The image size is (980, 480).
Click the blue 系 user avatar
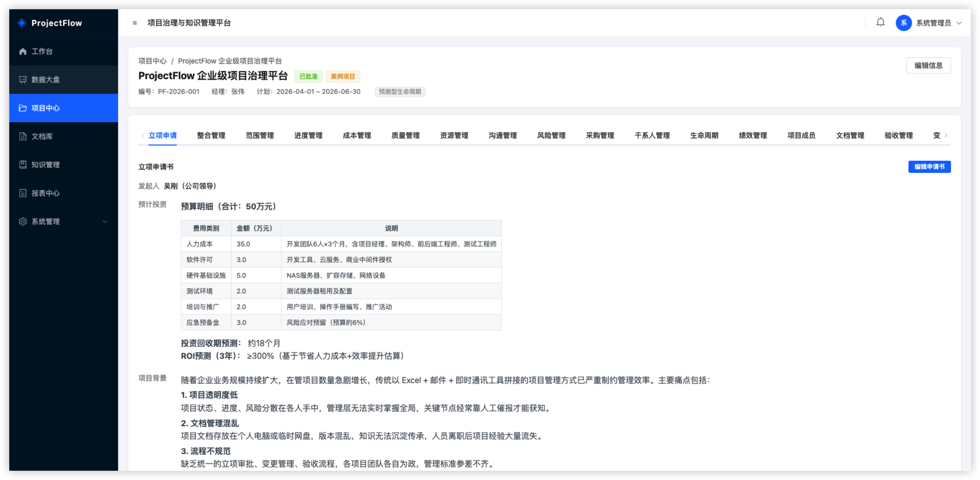tap(904, 23)
